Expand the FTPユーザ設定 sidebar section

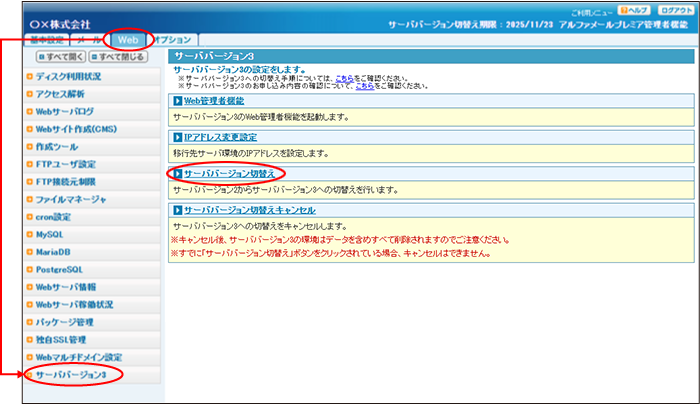tap(66, 163)
